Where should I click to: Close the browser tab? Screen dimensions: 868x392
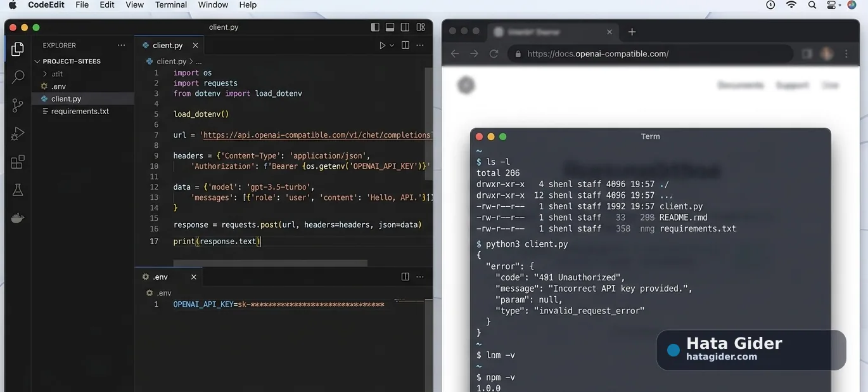coord(610,32)
